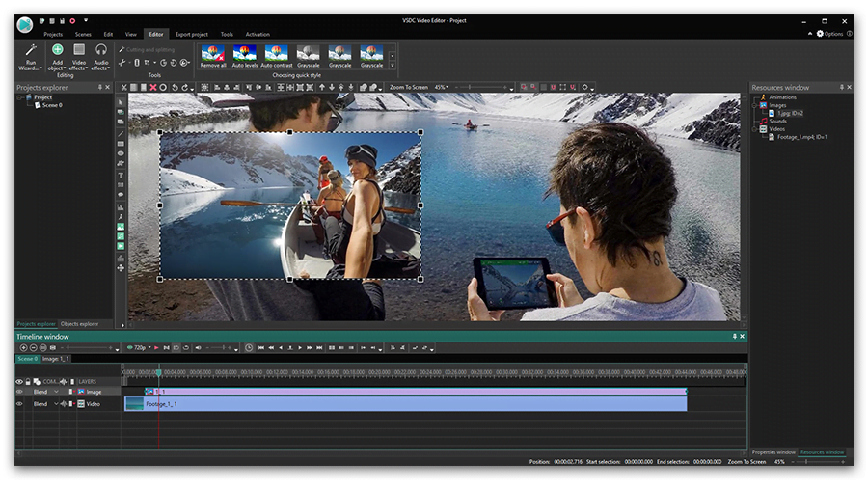Apply the Auto levels quick style
868x492 pixels.
pos(244,55)
